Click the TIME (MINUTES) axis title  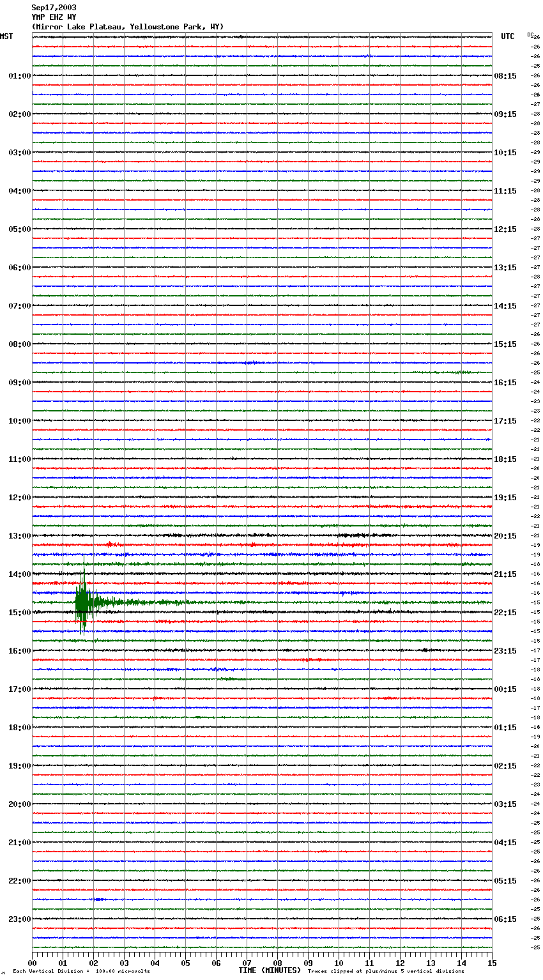270,970
